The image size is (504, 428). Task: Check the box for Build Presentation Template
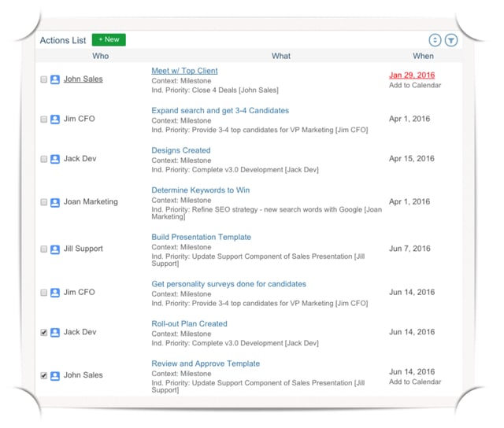tap(44, 249)
